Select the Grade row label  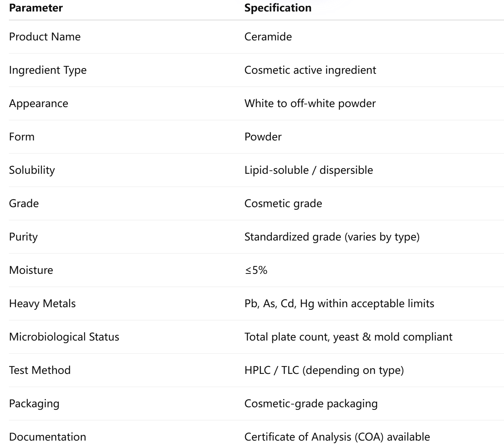pyautogui.click(x=24, y=203)
